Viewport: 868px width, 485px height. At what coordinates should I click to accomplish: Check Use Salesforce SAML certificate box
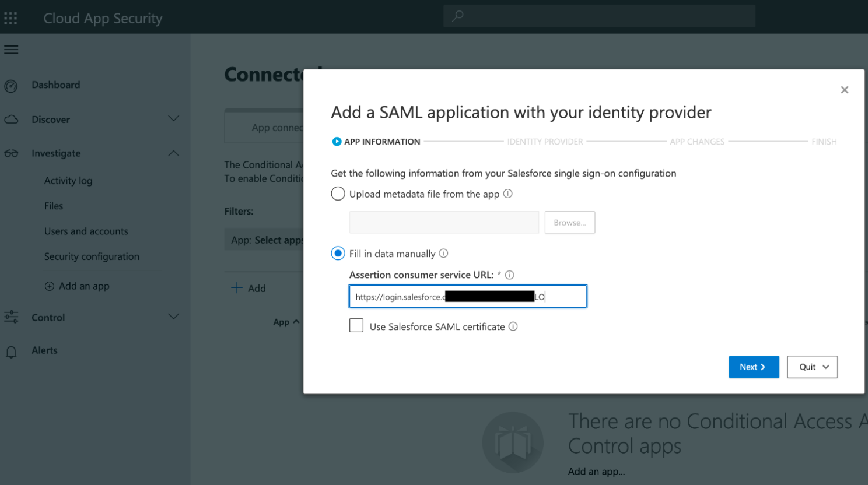click(x=356, y=325)
